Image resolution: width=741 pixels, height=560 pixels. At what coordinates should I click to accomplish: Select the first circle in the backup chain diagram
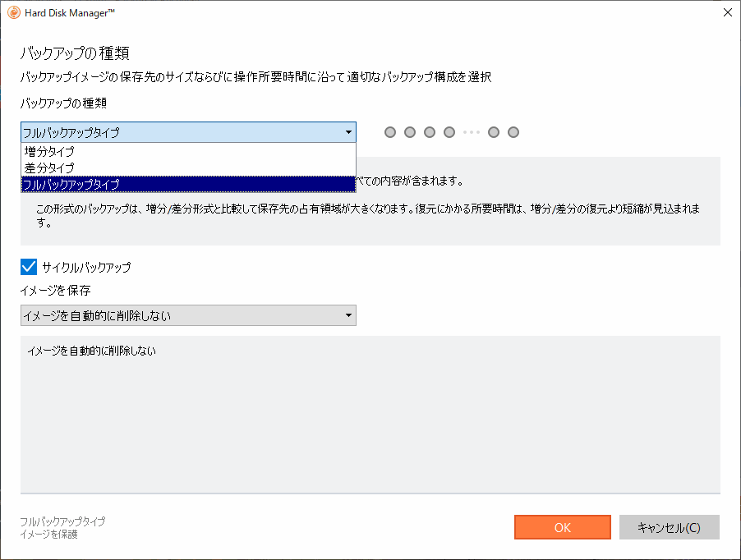point(389,131)
